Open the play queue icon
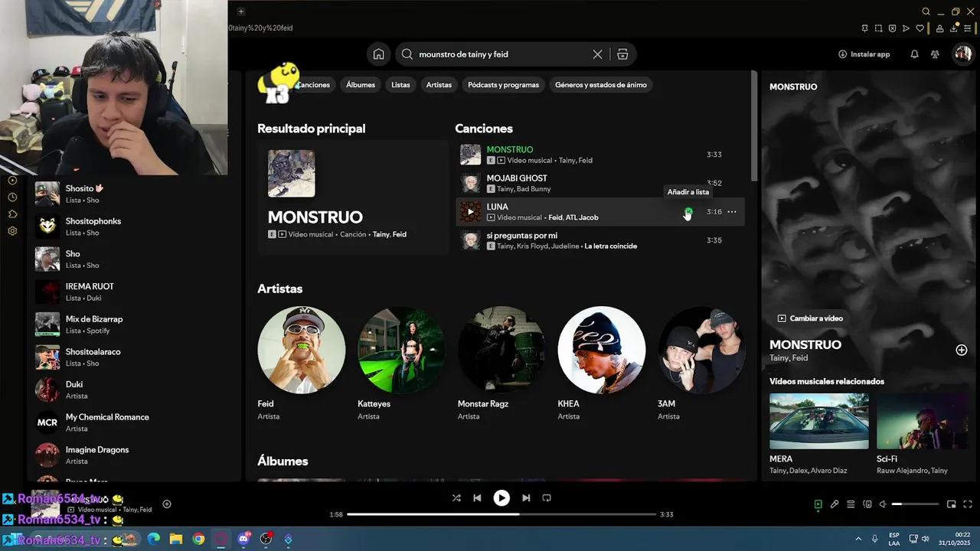 click(x=851, y=504)
